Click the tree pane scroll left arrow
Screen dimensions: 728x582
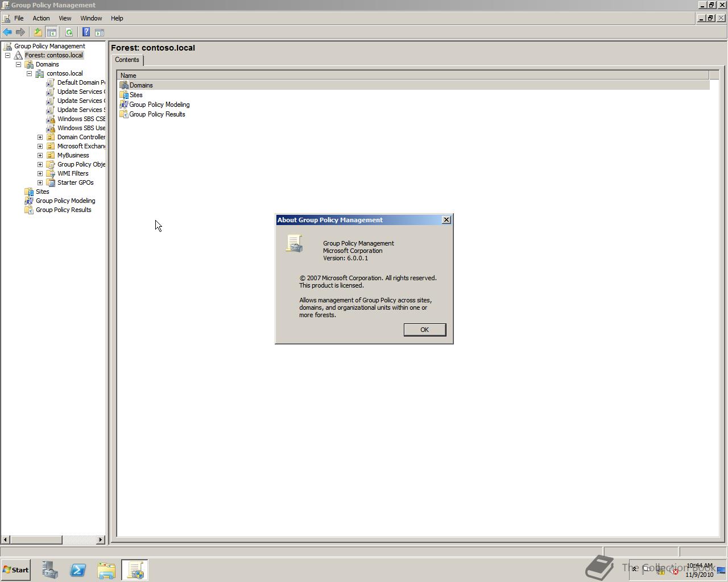click(x=5, y=539)
